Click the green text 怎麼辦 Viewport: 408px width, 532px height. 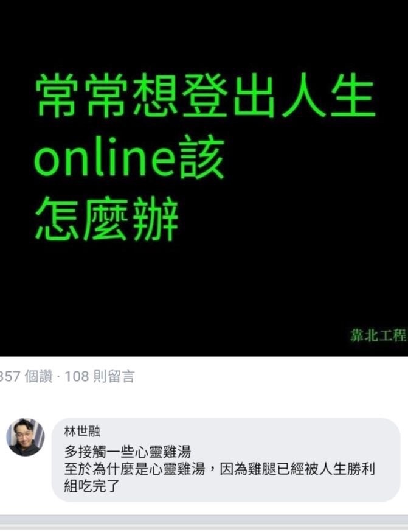[x=107, y=219]
